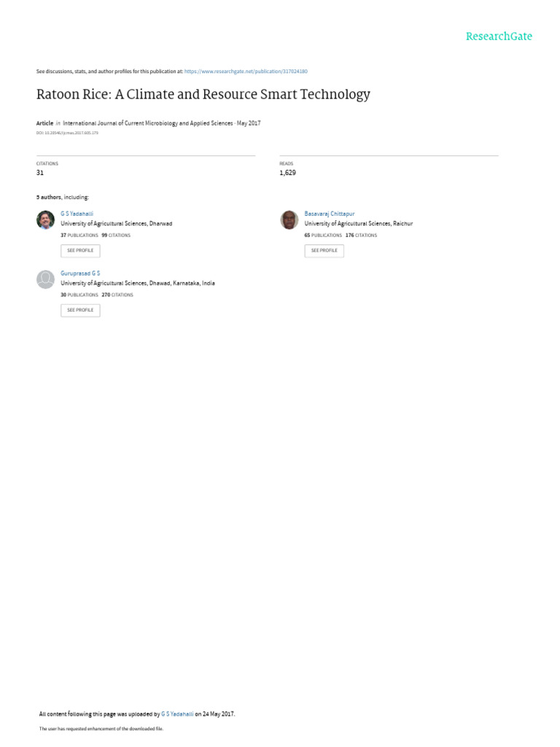Click the article title Ratoon Rice
The image size is (560, 747).
(x=203, y=94)
